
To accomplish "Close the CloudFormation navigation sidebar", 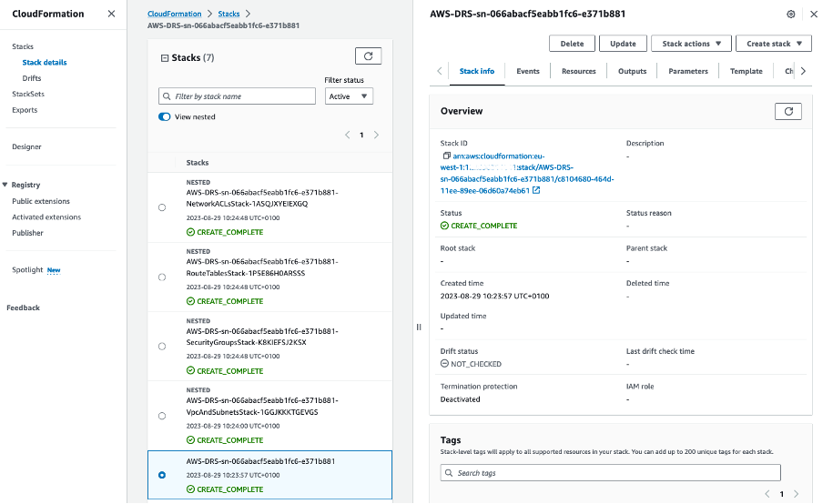I will tap(111, 14).
